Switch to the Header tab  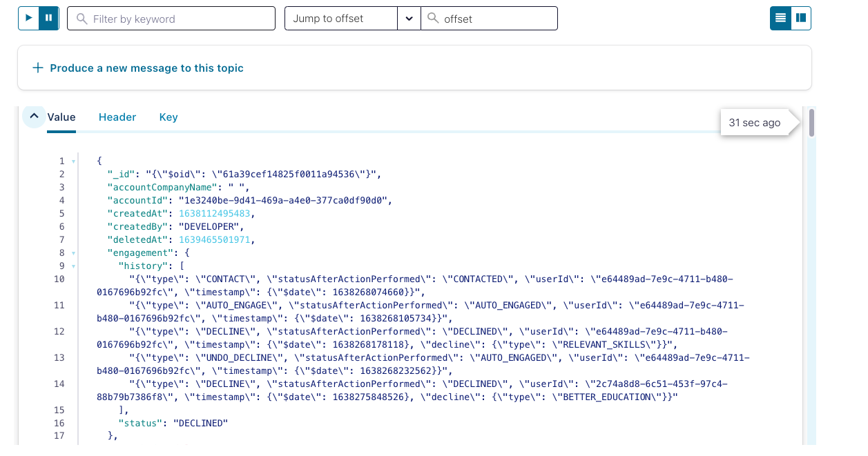click(x=117, y=117)
